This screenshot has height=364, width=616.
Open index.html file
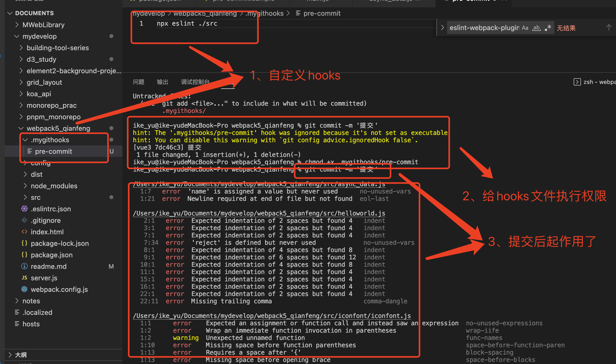[47, 232]
